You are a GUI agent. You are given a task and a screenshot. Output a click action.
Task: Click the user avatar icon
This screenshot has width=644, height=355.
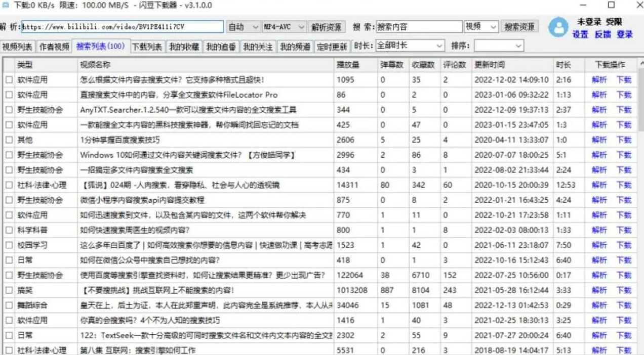point(558,27)
